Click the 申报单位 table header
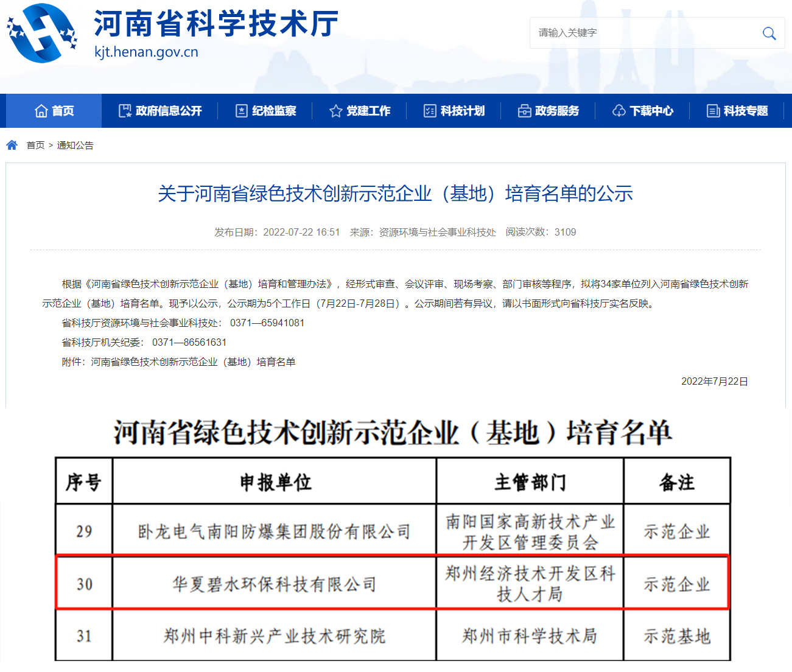The width and height of the screenshot is (792, 672). [275, 482]
